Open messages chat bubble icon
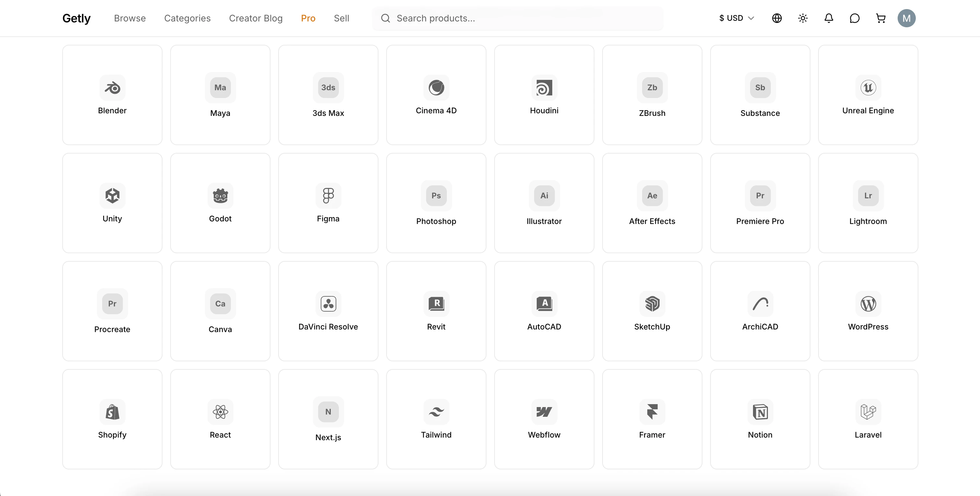Image resolution: width=980 pixels, height=496 pixels. 855,18
